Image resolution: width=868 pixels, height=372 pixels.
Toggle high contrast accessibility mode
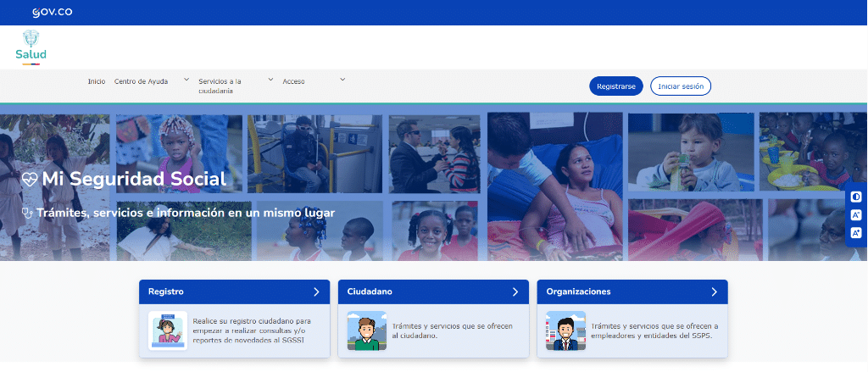click(x=856, y=197)
